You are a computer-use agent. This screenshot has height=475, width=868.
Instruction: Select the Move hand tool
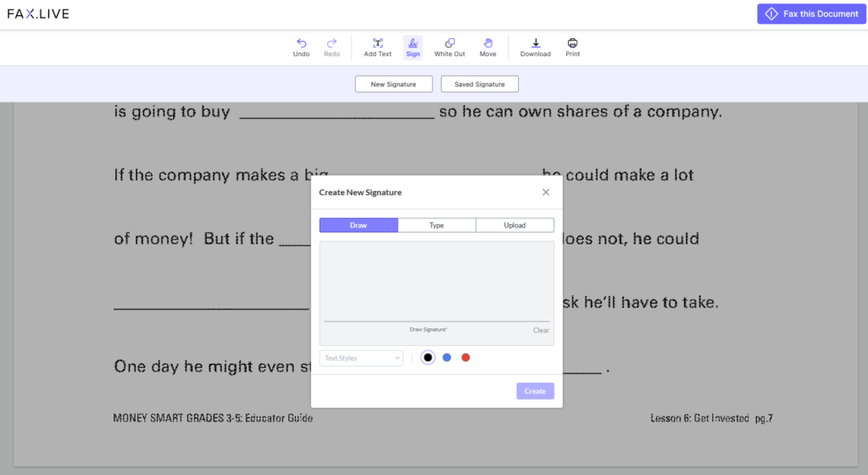pyautogui.click(x=487, y=47)
